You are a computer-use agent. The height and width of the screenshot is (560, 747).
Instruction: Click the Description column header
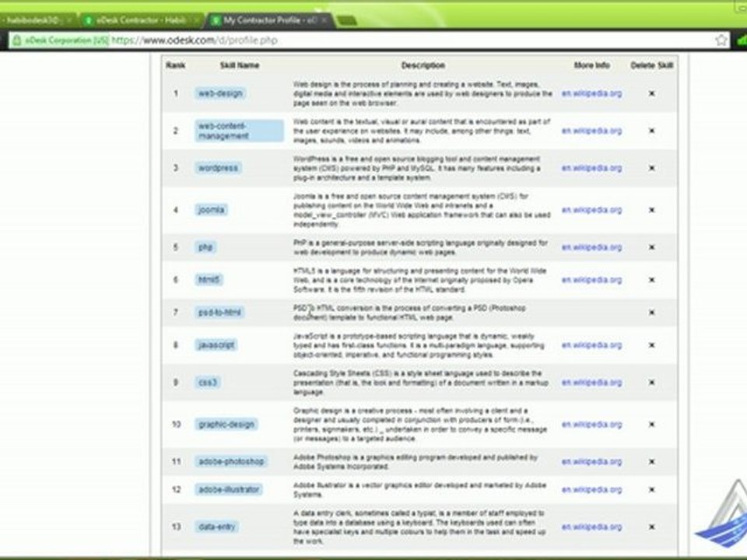[x=423, y=65]
